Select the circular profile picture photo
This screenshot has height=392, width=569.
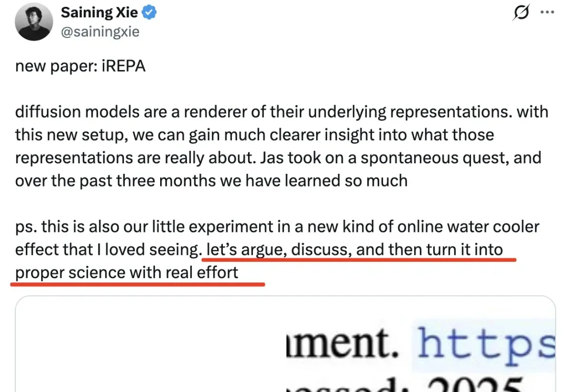coord(34,22)
